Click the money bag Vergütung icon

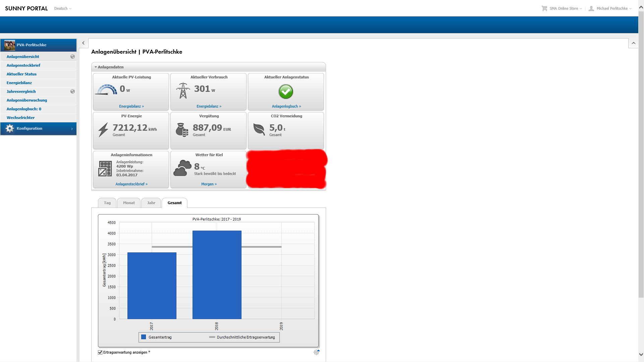[182, 130]
